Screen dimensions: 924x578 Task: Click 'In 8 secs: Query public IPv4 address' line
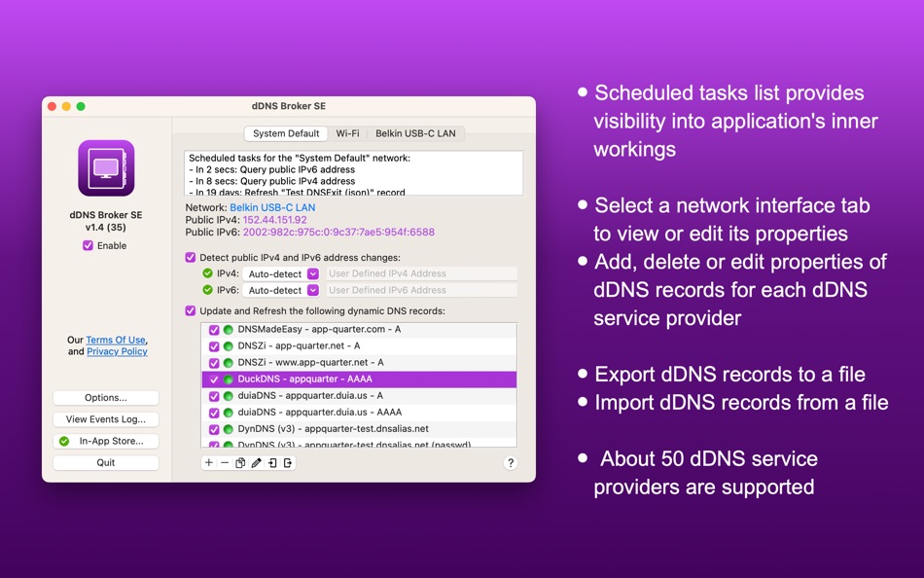pyautogui.click(x=271, y=181)
